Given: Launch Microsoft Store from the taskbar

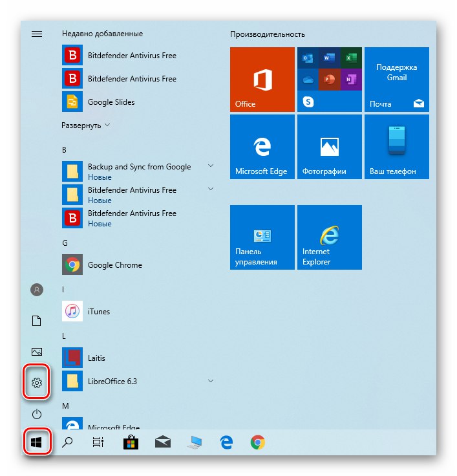Looking at the screenshot, I should (x=131, y=442).
